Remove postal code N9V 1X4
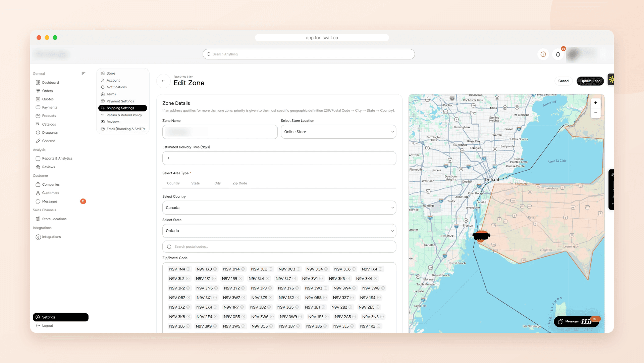 pyautogui.click(x=380, y=269)
